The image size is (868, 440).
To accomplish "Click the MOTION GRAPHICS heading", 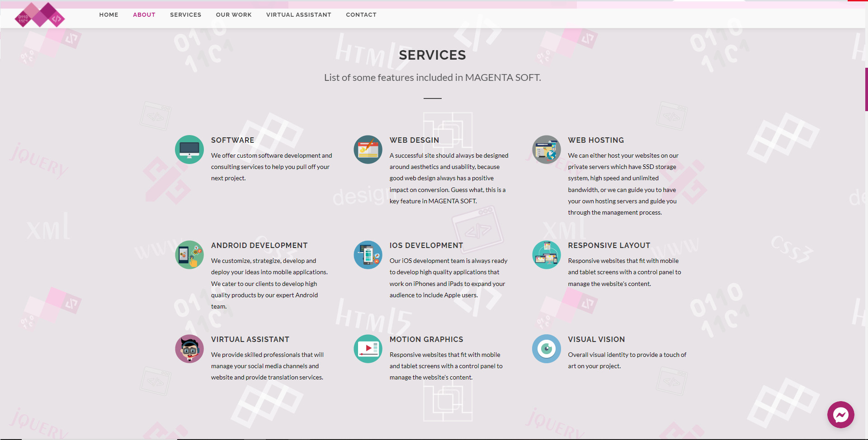I will [426, 340].
